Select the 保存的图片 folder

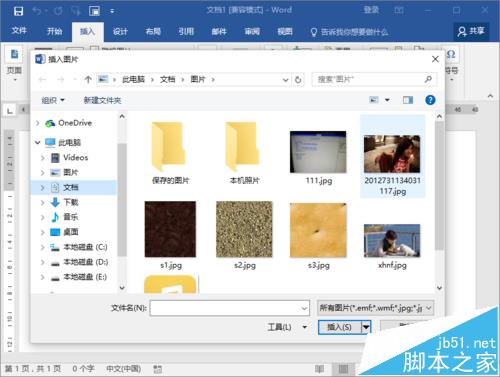170,153
